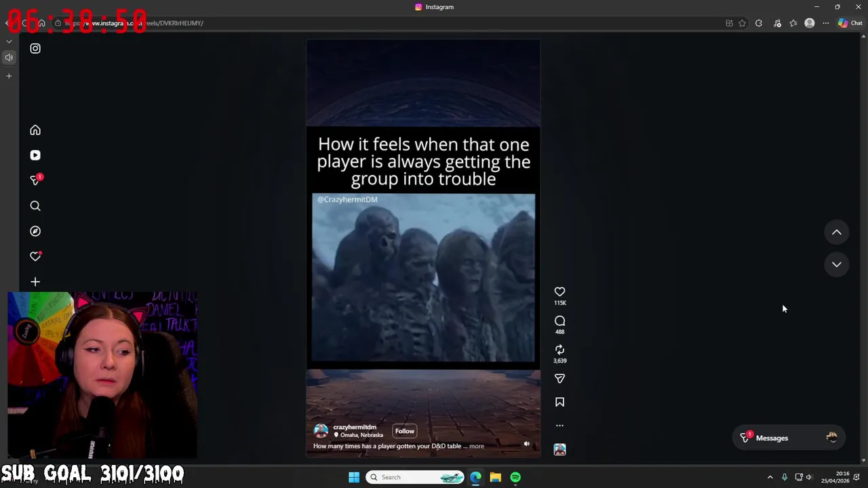Click crazyhermitdm profile avatar

point(321,431)
